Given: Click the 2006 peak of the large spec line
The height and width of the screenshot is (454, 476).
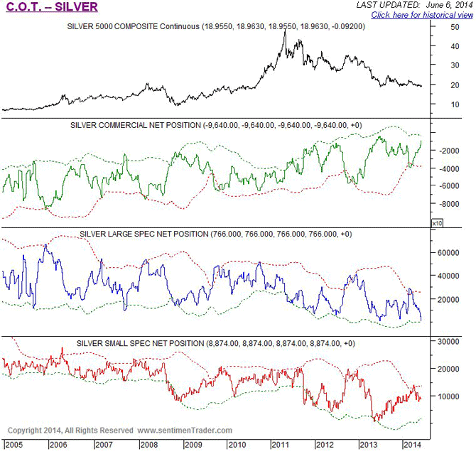Looking at the screenshot, I should click(47, 245).
